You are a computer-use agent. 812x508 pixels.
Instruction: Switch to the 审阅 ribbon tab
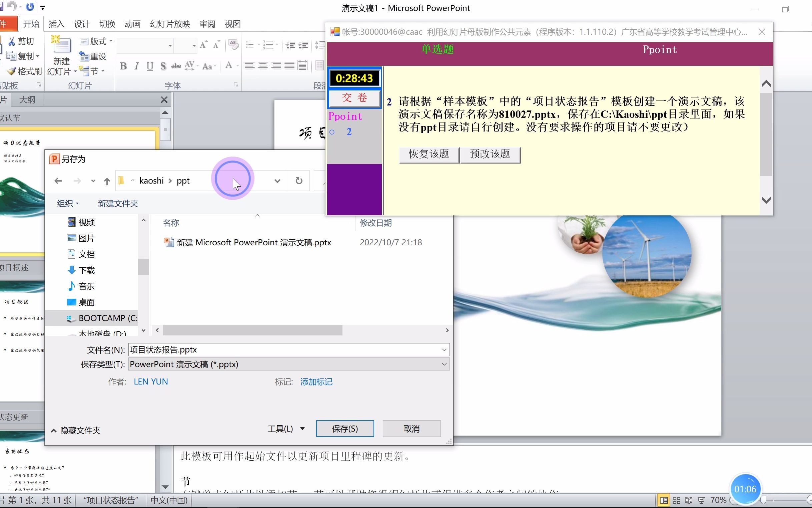[x=207, y=24]
